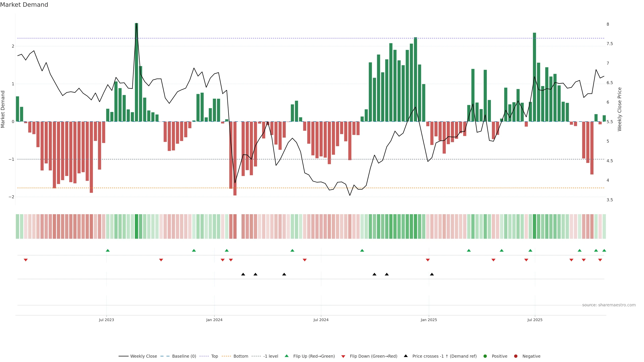The height and width of the screenshot is (362, 644).
Task: Click the darkest green heatmap cell of 2023
Action: tap(136, 226)
